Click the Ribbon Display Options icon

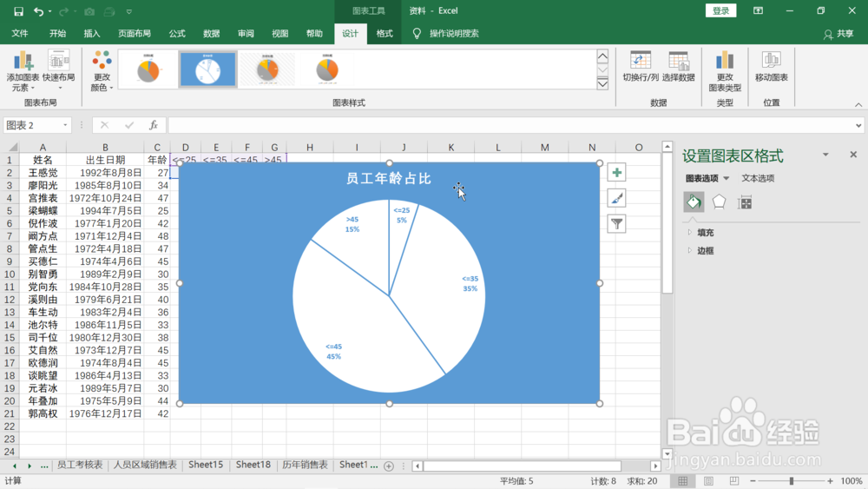tap(759, 10)
